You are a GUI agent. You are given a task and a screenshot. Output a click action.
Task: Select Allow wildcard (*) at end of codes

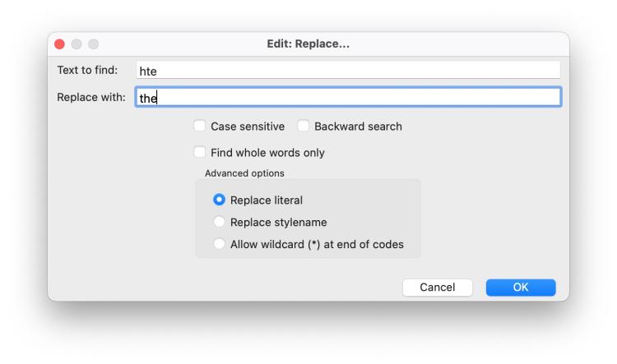pos(219,244)
